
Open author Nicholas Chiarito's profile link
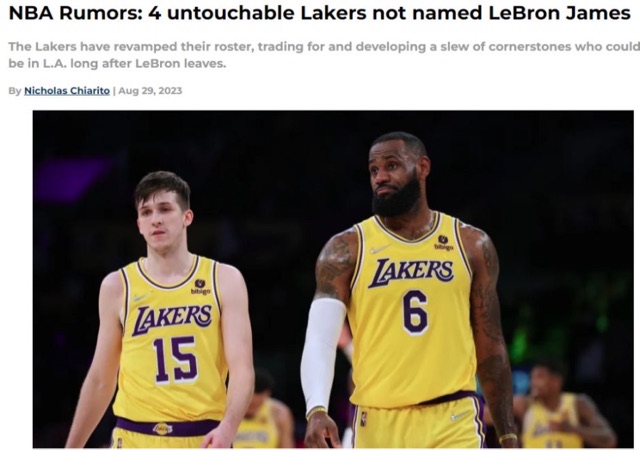(67, 91)
